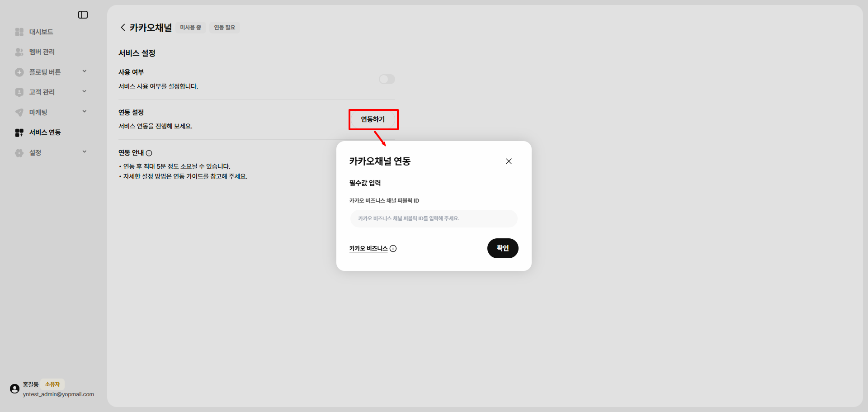Click the 서비스 설정 heading
The image size is (868, 412).
(x=137, y=53)
